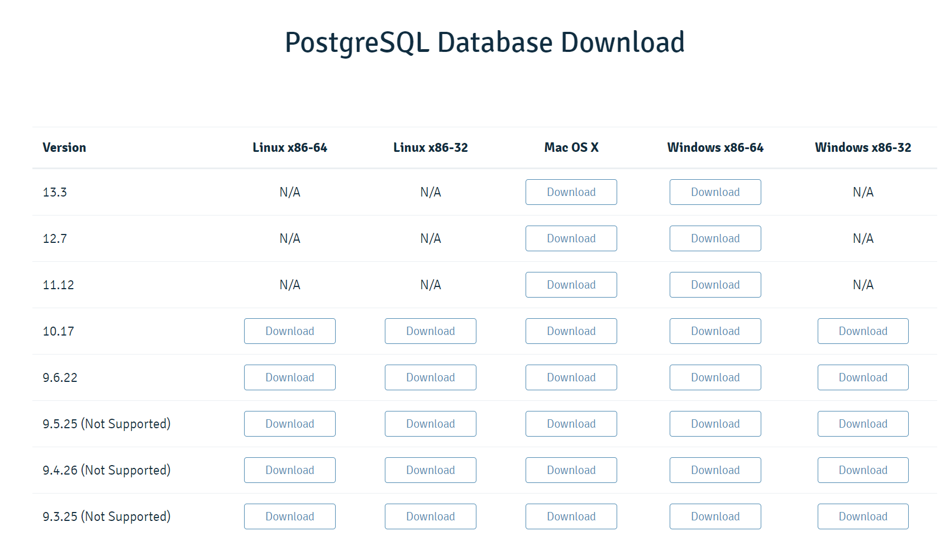Click N/A under Linux x86-64 for 11.12
Image resolution: width=940 pixels, height=560 pixels.
[x=289, y=285]
